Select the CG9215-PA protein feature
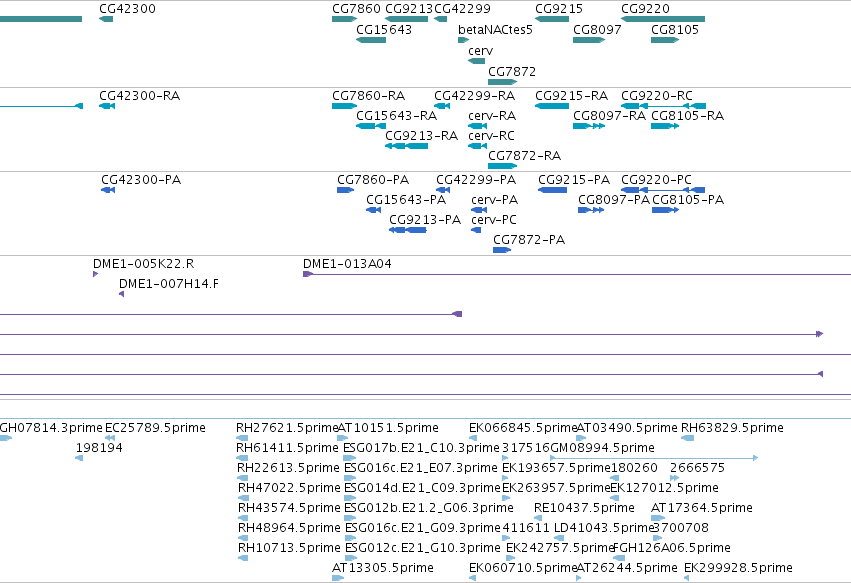851x583 pixels. tap(552, 190)
